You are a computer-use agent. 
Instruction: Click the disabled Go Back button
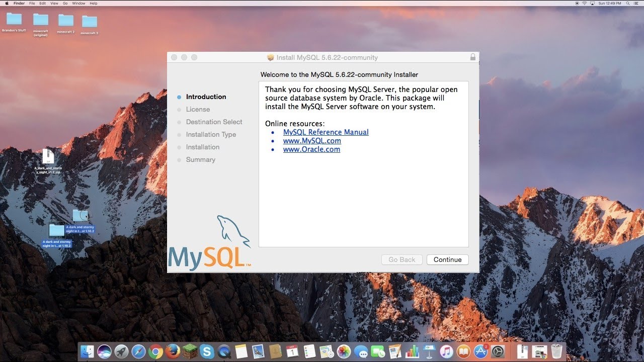click(x=402, y=260)
